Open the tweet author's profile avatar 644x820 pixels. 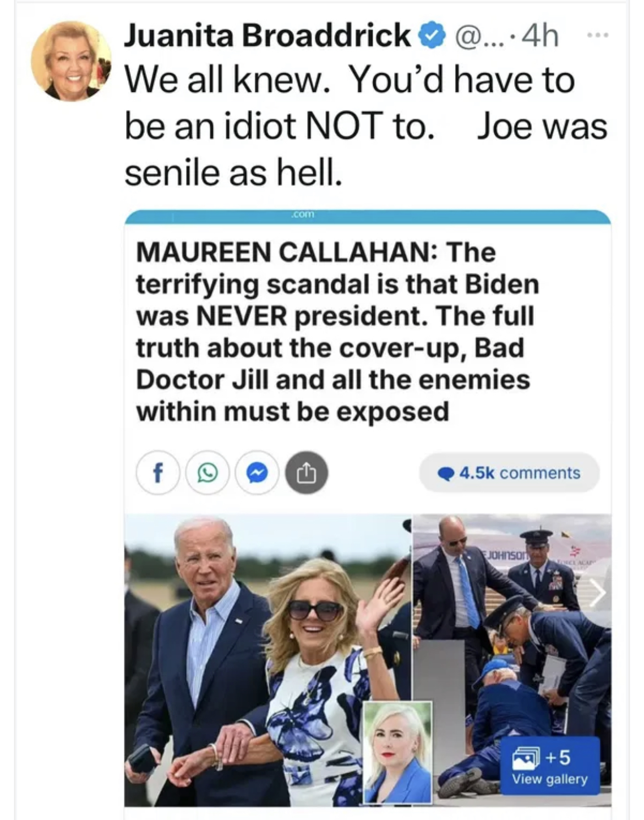click(x=70, y=62)
